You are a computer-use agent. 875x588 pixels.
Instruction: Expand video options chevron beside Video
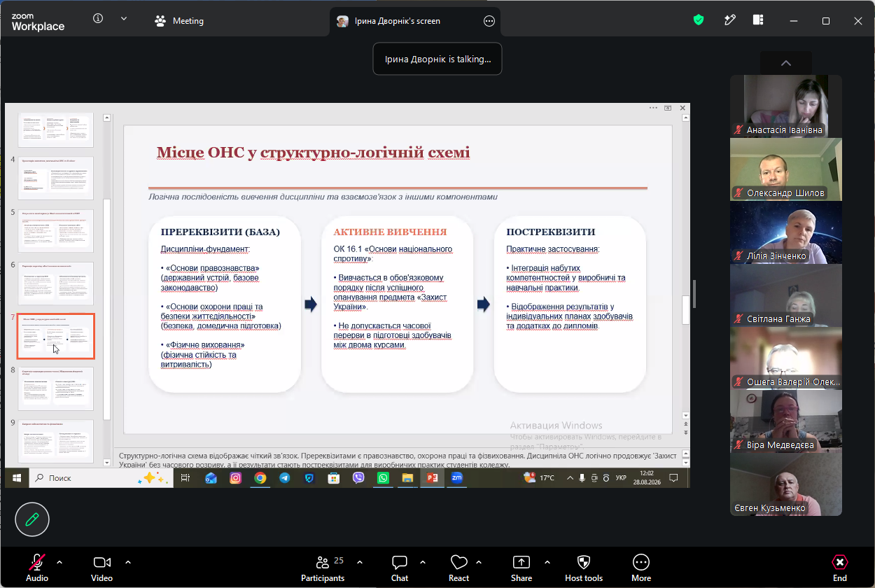pos(128,561)
